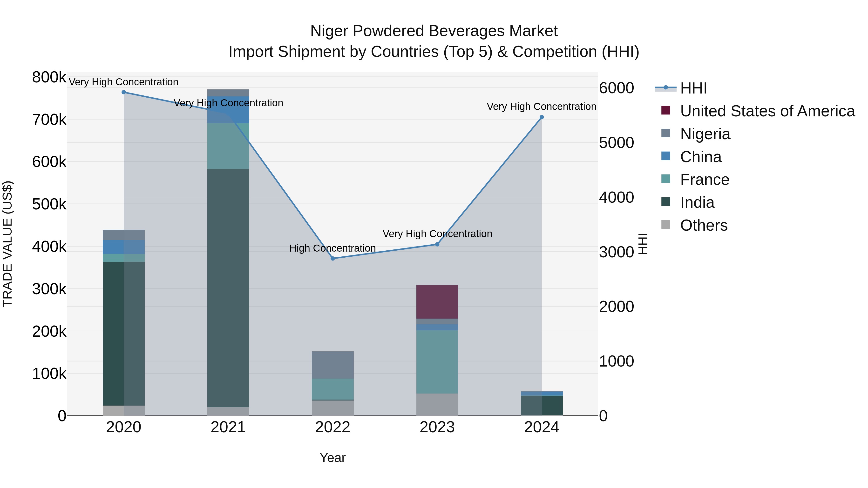Toggle the HHI line legend entry
The height and width of the screenshot is (488, 868).
681,88
